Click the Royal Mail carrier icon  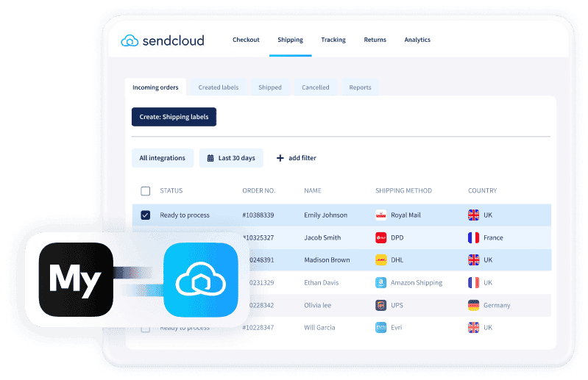[381, 215]
